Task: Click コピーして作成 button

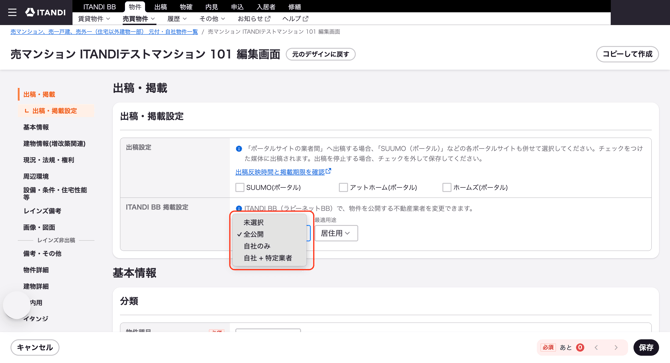Action: coord(627,54)
